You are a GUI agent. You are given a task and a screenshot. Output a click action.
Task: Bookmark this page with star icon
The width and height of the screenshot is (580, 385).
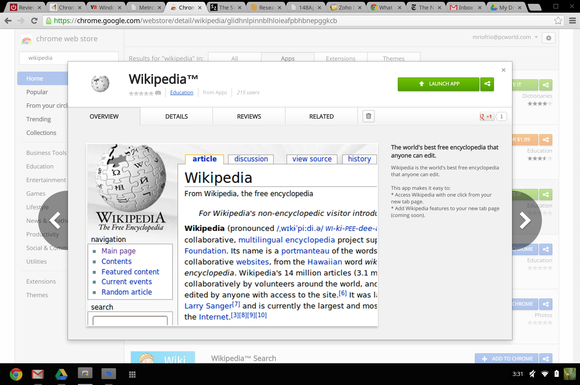(x=558, y=21)
